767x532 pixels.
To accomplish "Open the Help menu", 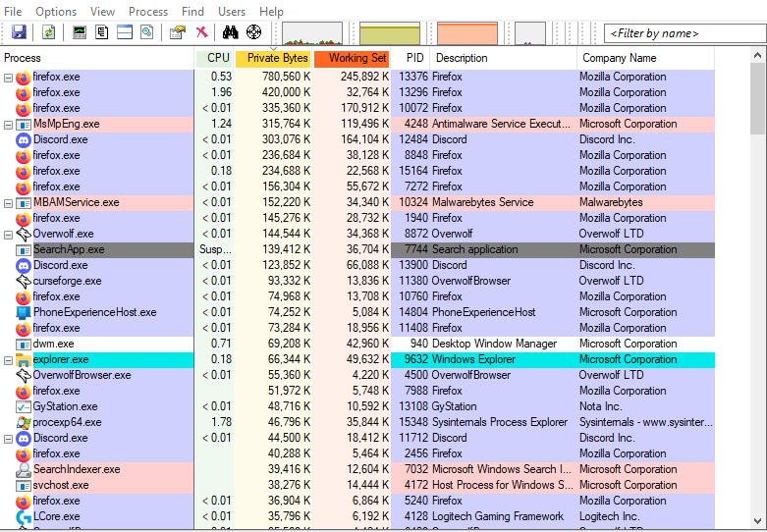I will pyautogui.click(x=271, y=11).
